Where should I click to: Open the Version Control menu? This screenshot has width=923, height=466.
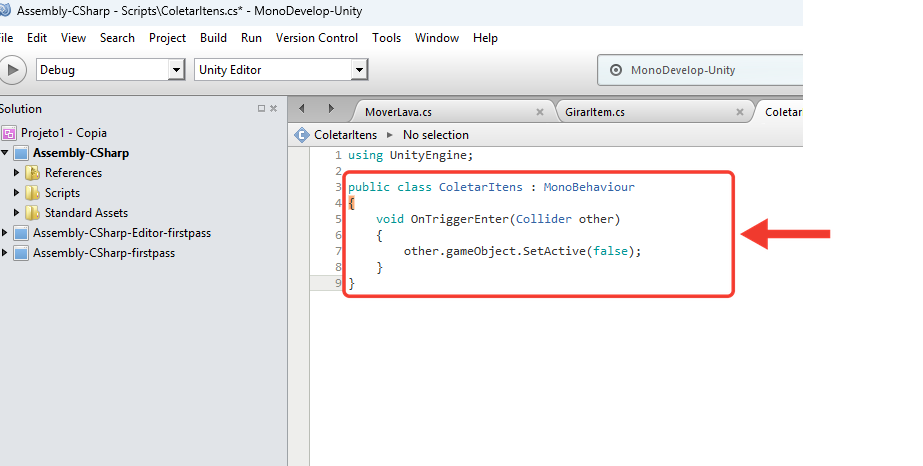[x=317, y=38]
